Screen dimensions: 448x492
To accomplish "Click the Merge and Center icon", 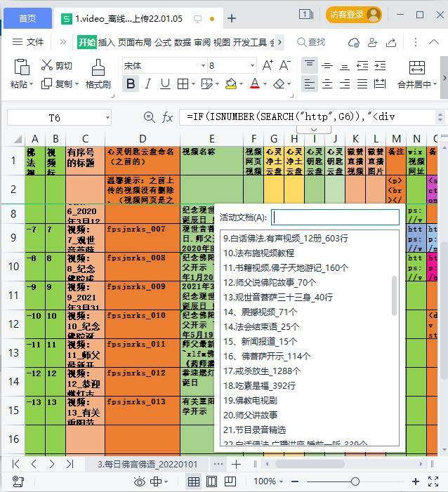I will coord(417,67).
